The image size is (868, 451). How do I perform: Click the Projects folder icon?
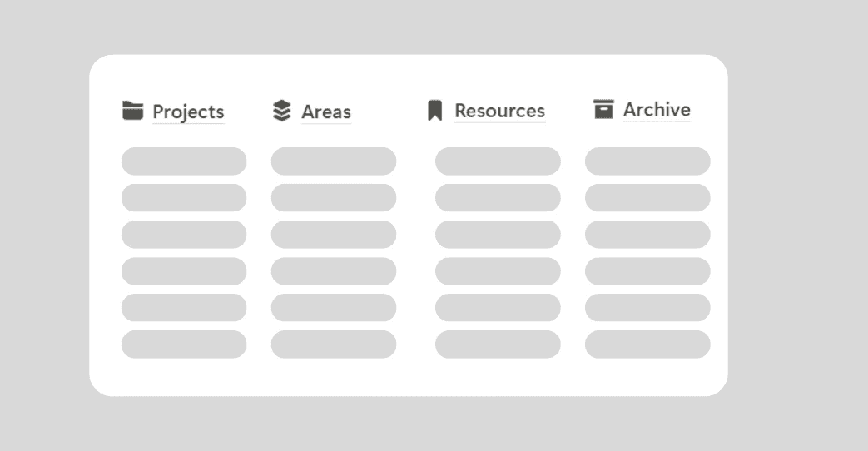[x=133, y=110]
